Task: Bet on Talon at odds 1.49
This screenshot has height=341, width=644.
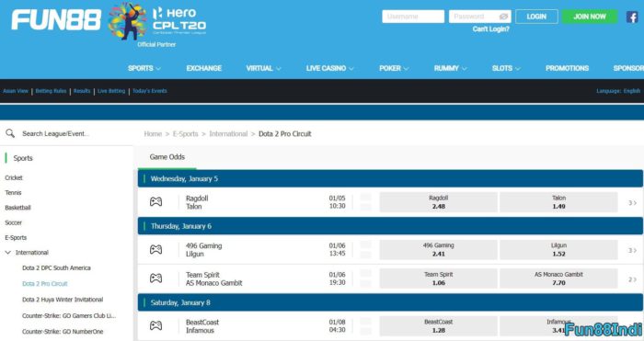Action: tap(558, 202)
